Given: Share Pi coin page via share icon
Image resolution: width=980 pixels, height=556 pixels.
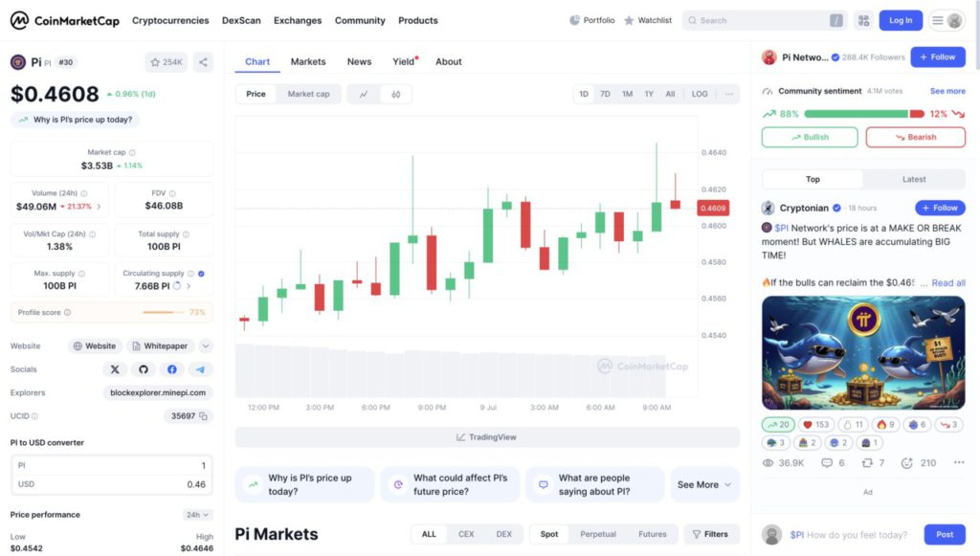Looking at the screenshot, I should pyautogui.click(x=203, y=62).
